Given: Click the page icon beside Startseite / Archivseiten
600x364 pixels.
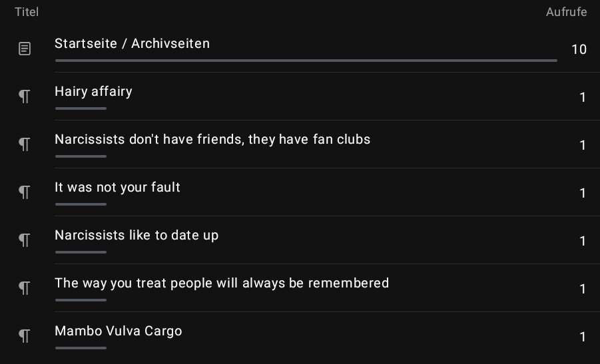Looking at the screenshot, I should (x=25, y=49).
